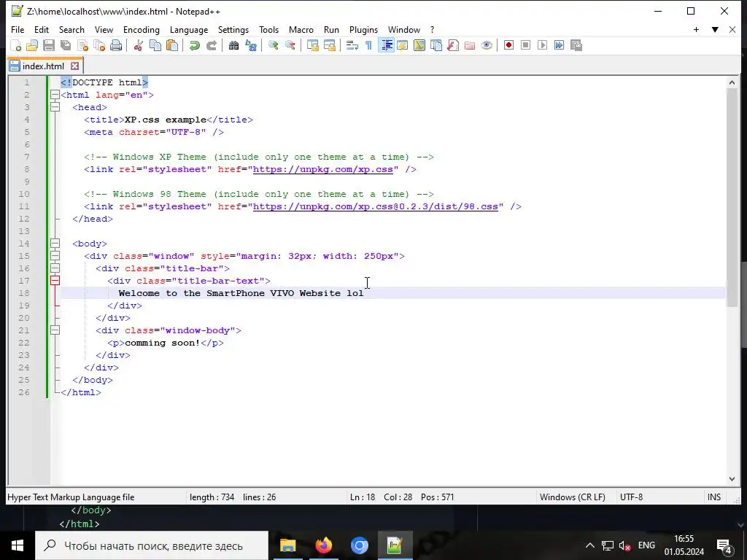The image size is (747, 560).
Task: Print the document using the printer icon
Action: click(116, 45)
